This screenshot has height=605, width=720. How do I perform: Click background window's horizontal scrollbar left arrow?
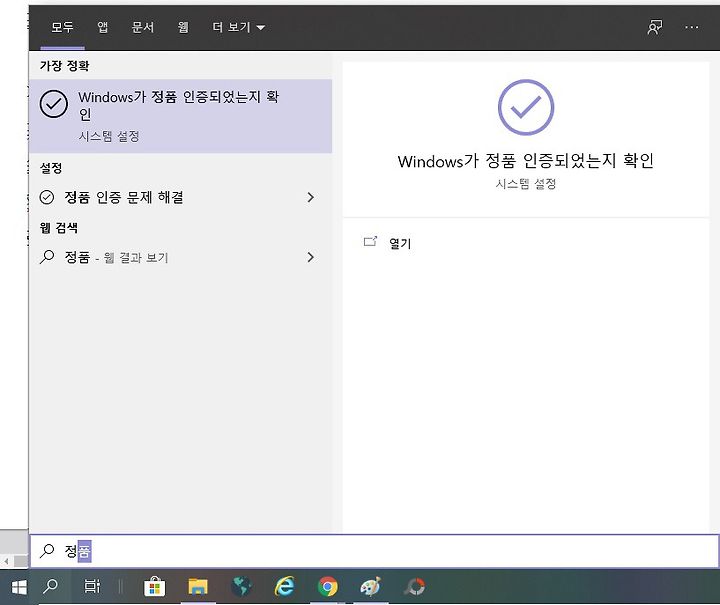click(6, 561)
